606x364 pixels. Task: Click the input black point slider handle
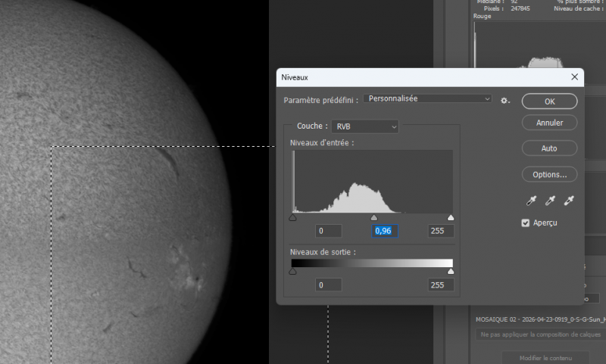(293, 218)
